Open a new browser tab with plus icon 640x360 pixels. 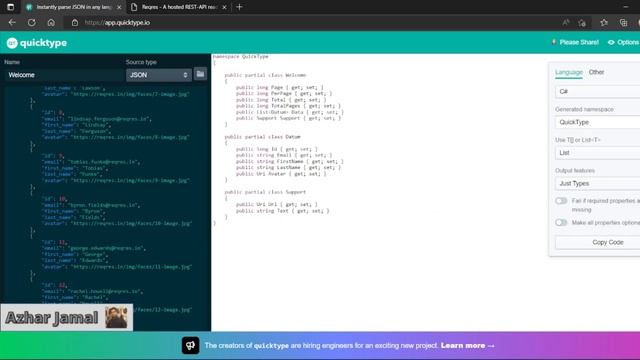pos(240,7)
